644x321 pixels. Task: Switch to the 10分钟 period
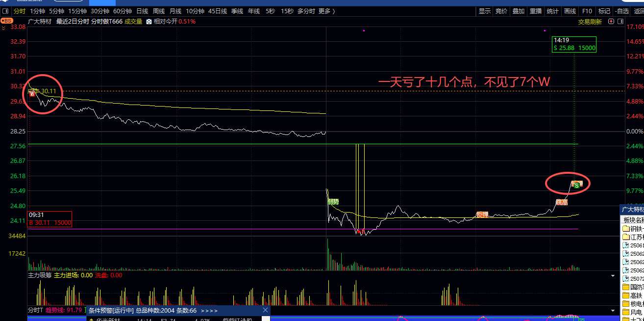point(195,11)
